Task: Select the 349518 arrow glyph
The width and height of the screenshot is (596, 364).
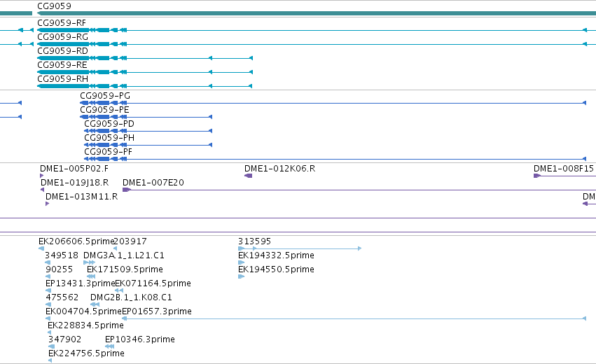Action: click(x=48, y=262)
